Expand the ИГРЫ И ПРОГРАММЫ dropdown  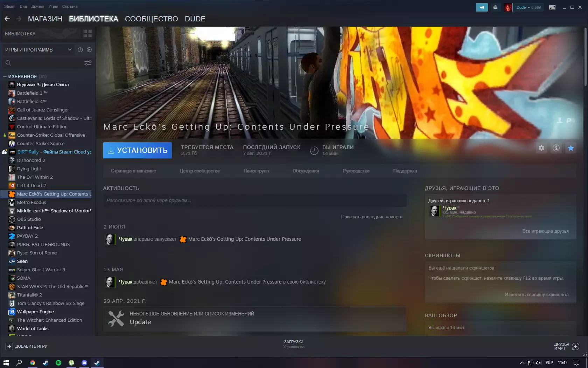[38, 50]
